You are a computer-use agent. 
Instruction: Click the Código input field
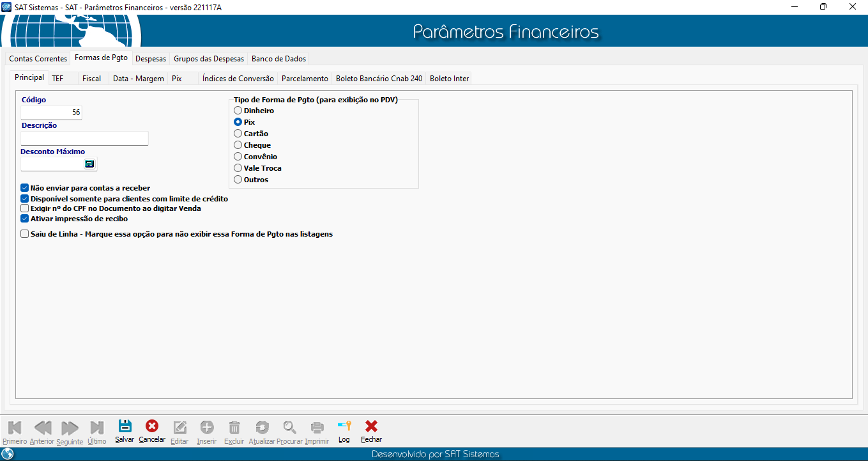(51, 113)
